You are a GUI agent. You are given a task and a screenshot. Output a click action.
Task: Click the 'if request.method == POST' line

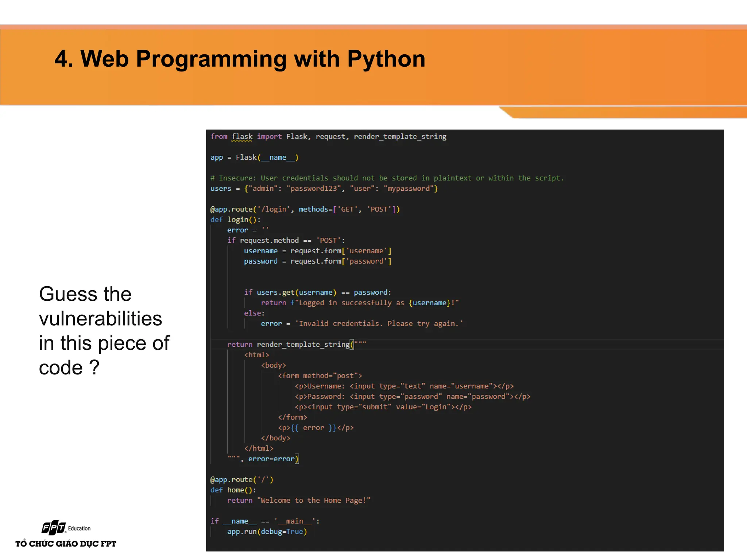click(286, 241)
